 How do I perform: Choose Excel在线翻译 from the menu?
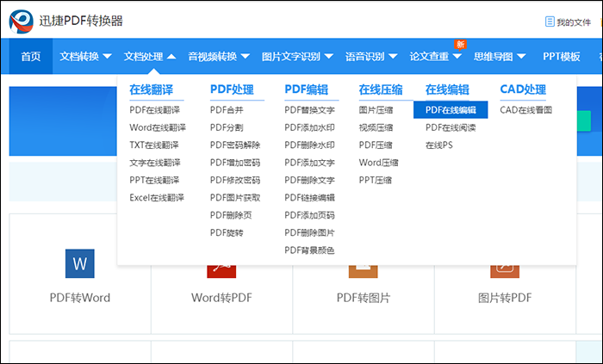pyautogui.click(x=157, y=198)
